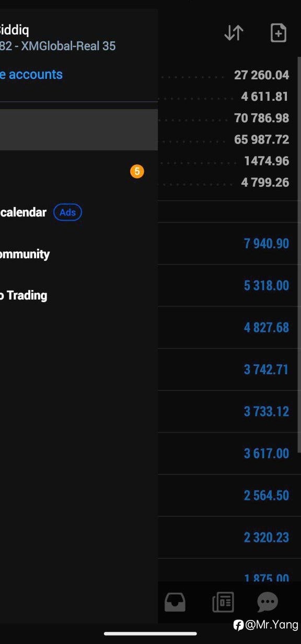Select the 5 318.00 position row
301x644 pixels.
(229, 285)
